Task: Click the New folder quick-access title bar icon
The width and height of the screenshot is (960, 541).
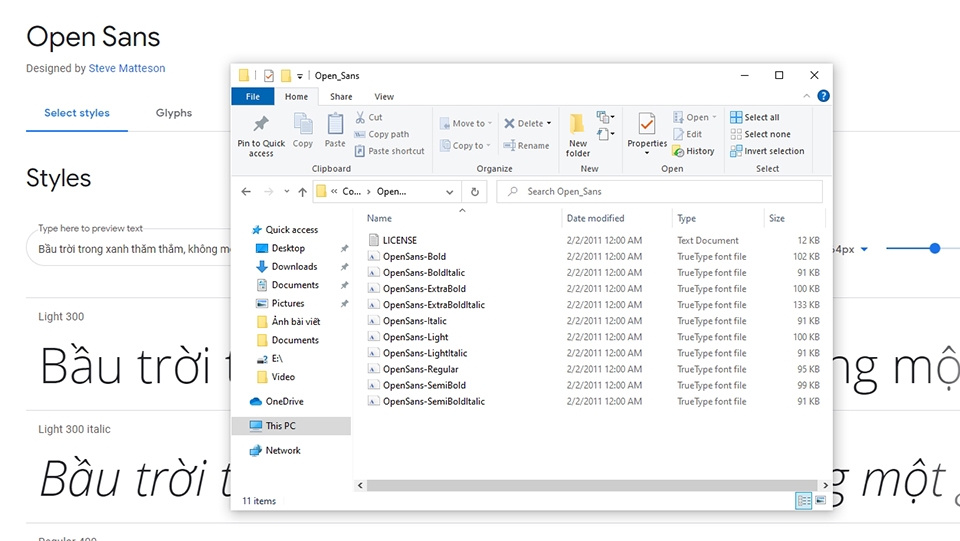Action: tap(285, 76)
